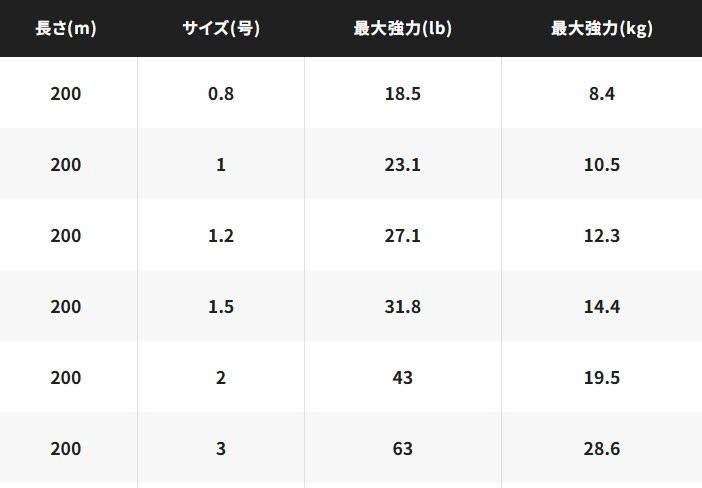Select the 最大強力(kg) column header
702x488 pixels.
(x=601, y=28)
